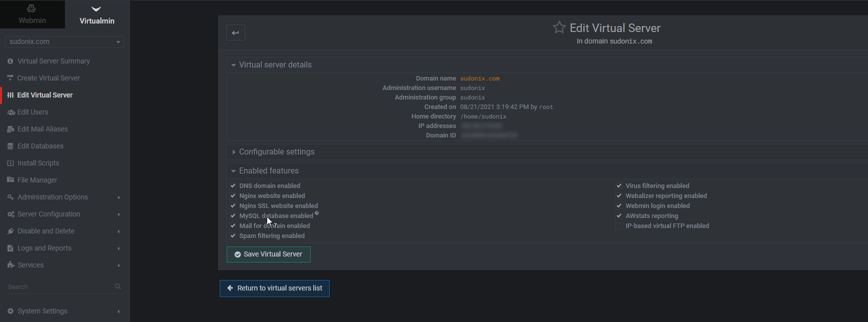Click the File Manager folder icon

pos(10,180)
